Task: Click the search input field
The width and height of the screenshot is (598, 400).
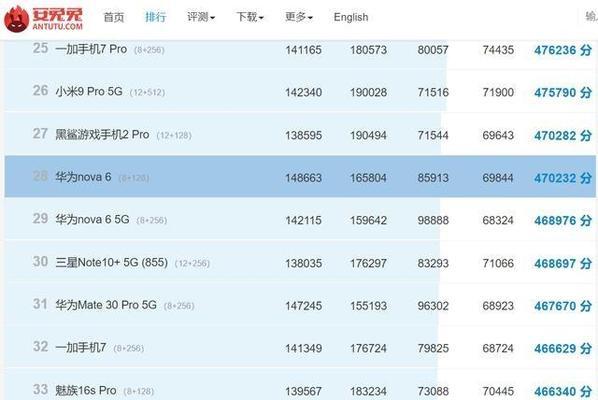Action: click(x=591, y=16)
